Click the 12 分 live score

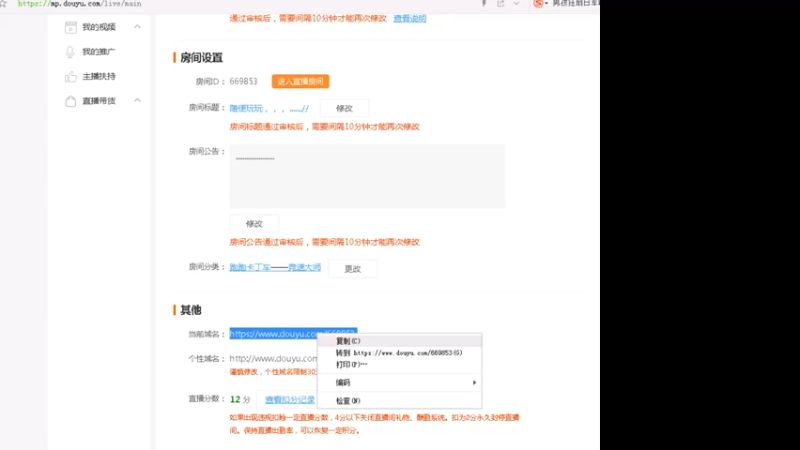click(x=240, y=399)
